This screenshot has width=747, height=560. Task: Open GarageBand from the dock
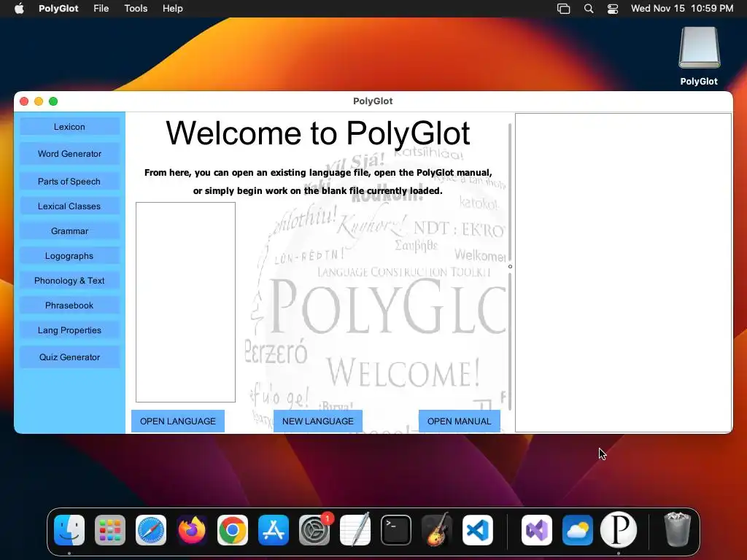pyautogui.click(x=437, y=530)
